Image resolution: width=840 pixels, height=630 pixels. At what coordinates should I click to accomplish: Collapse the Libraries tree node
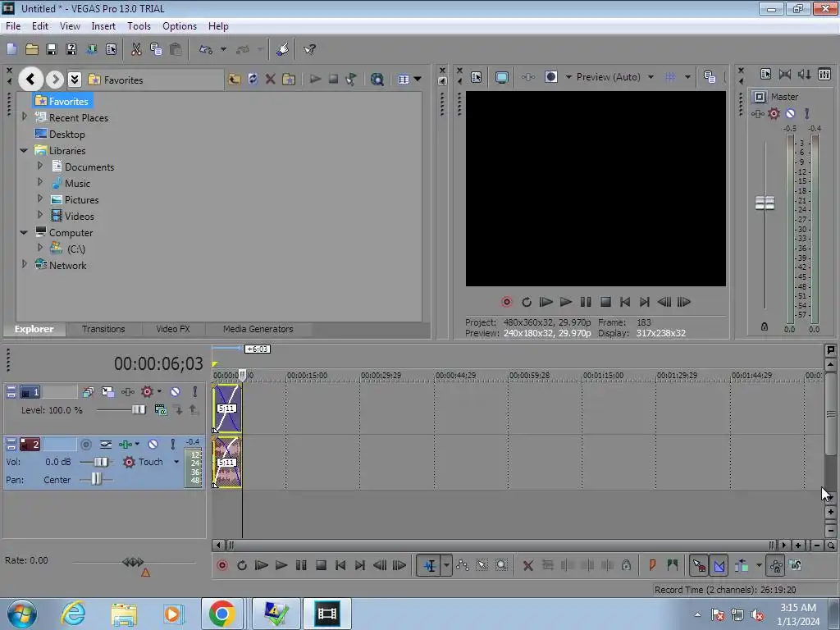[24, 151]
